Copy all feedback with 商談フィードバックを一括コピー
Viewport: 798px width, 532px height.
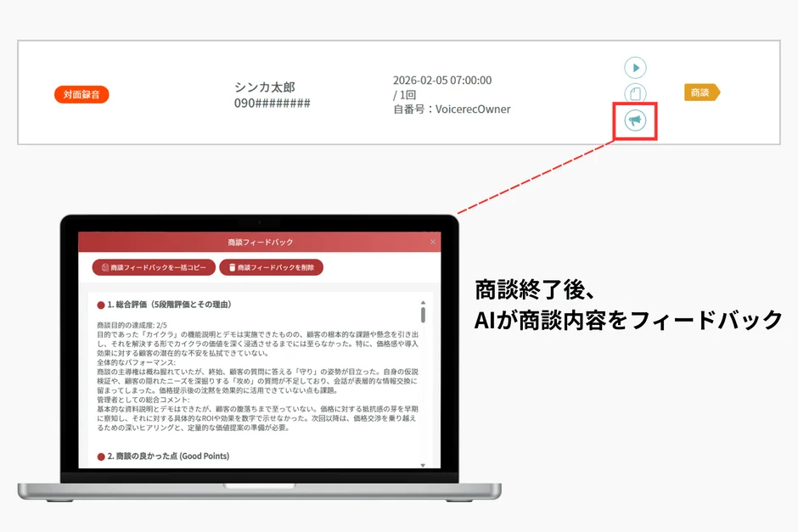(153, 267)
